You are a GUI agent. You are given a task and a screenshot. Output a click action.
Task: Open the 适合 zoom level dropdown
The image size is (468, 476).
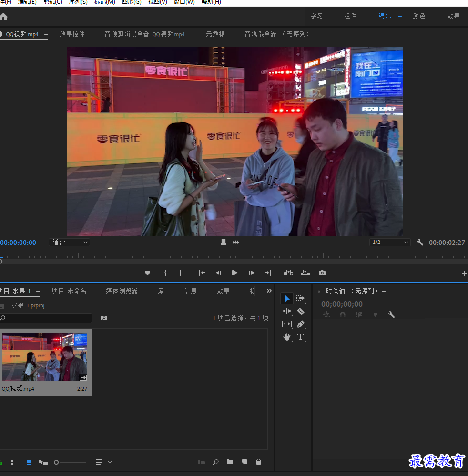(x=69, y=242)
